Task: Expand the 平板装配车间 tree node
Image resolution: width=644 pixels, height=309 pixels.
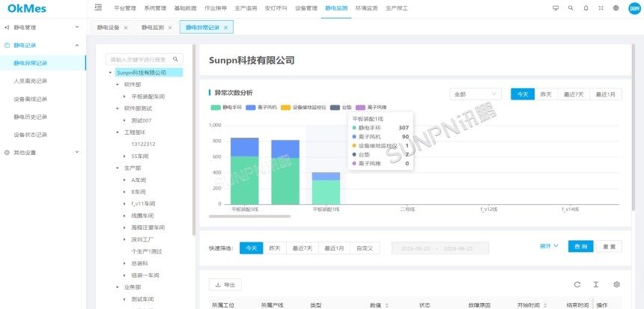Action: [x=125, y=97]
